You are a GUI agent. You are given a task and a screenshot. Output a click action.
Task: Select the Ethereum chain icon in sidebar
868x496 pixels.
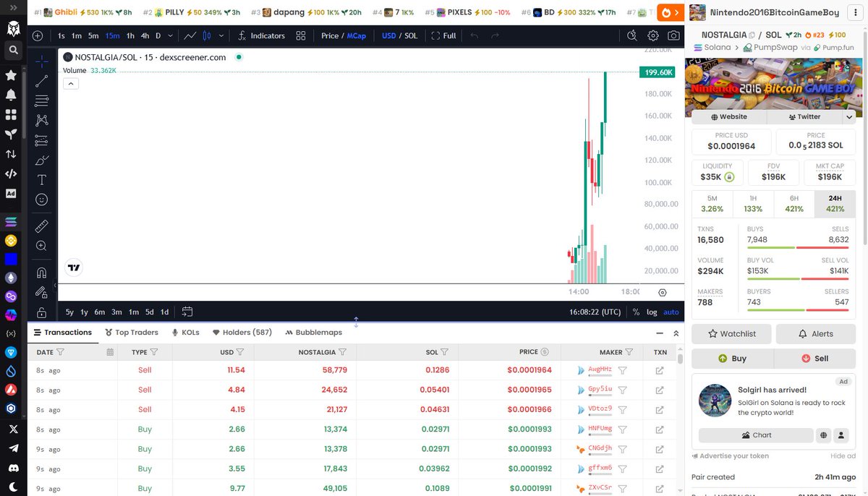click(x=11, y=278)
